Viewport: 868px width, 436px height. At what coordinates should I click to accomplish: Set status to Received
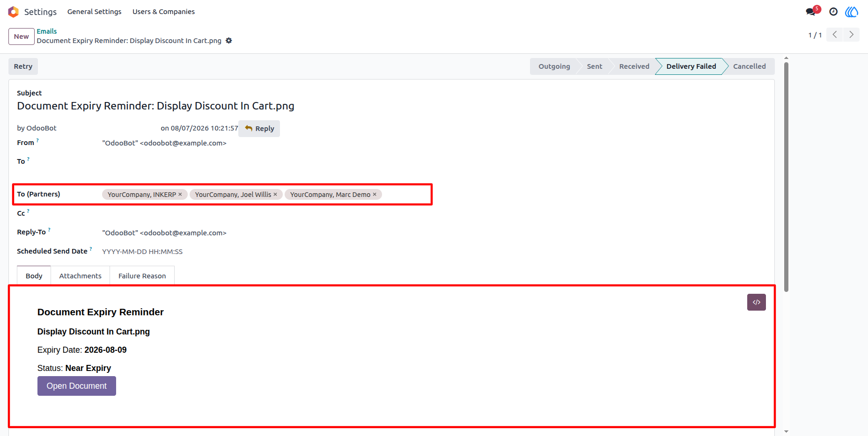[634, 66]
